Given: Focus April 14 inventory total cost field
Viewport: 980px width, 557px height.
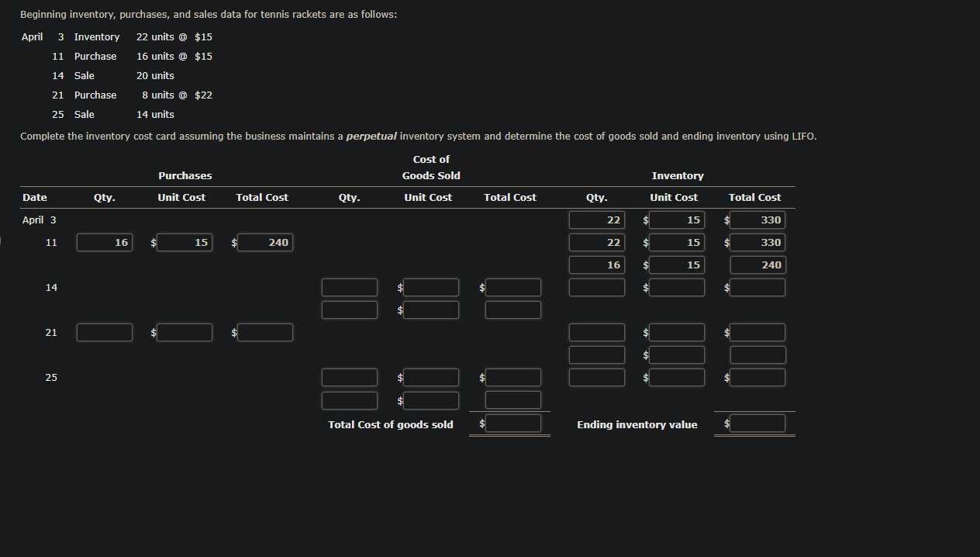Looking at the screenshot, I should pyautogui.click(x=757, y=288).
